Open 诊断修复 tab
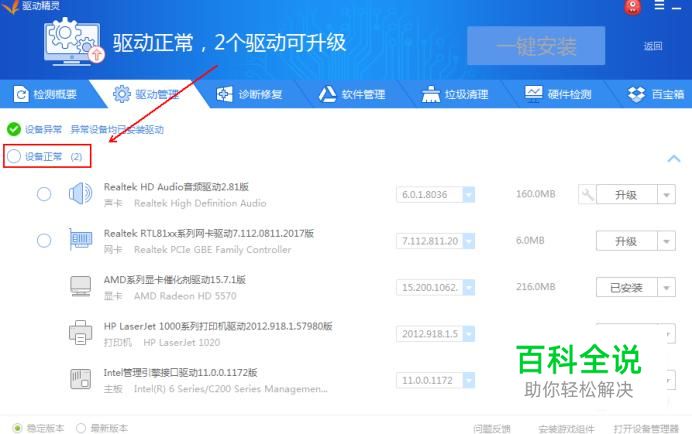The height and width of the screenshot is (434, 692). tap(249, 94)
